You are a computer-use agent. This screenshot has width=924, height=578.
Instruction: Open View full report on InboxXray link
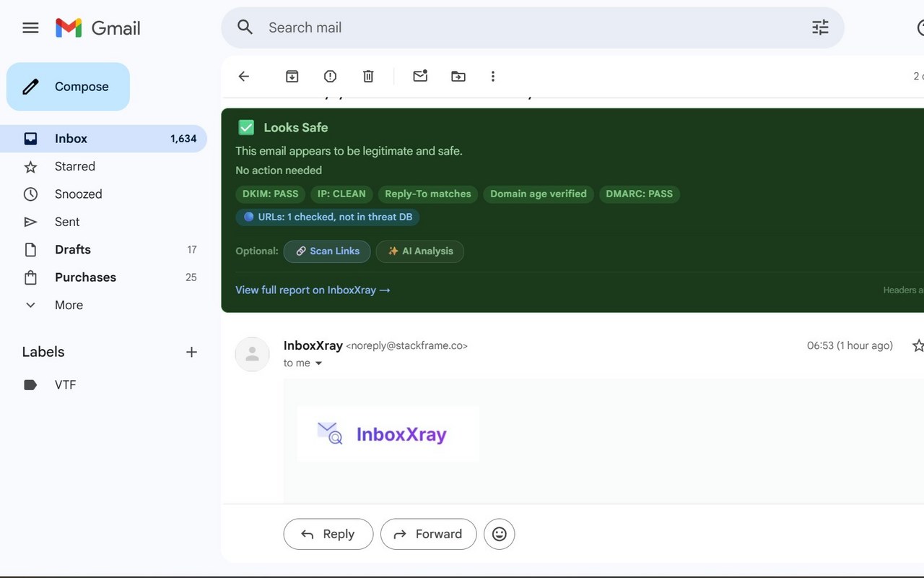coord(313,290)
